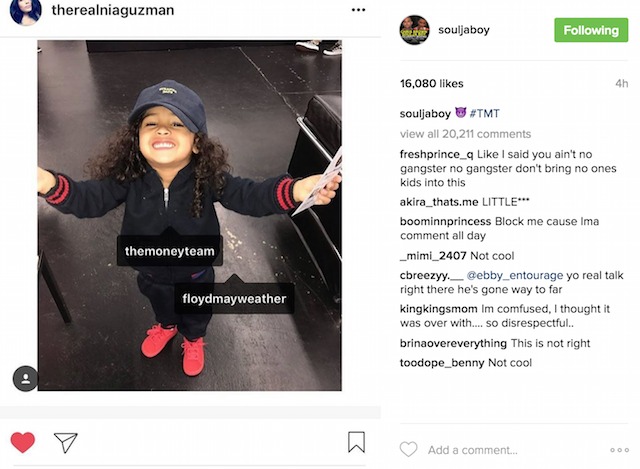The image size is (640, 469).
Task: Click floydmayweather photo tag
Action: coord(234,299)
